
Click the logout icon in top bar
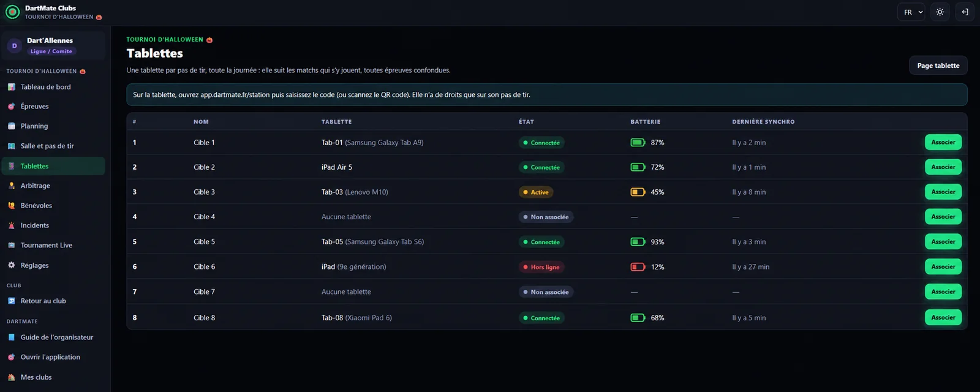[965, 12]
